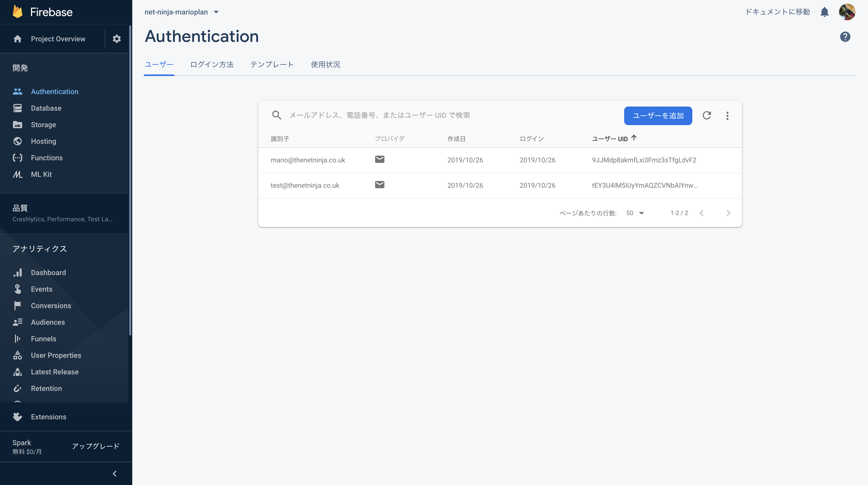Click the user account avatar
This screenshot has width=868, height=485.
[847, 12]
